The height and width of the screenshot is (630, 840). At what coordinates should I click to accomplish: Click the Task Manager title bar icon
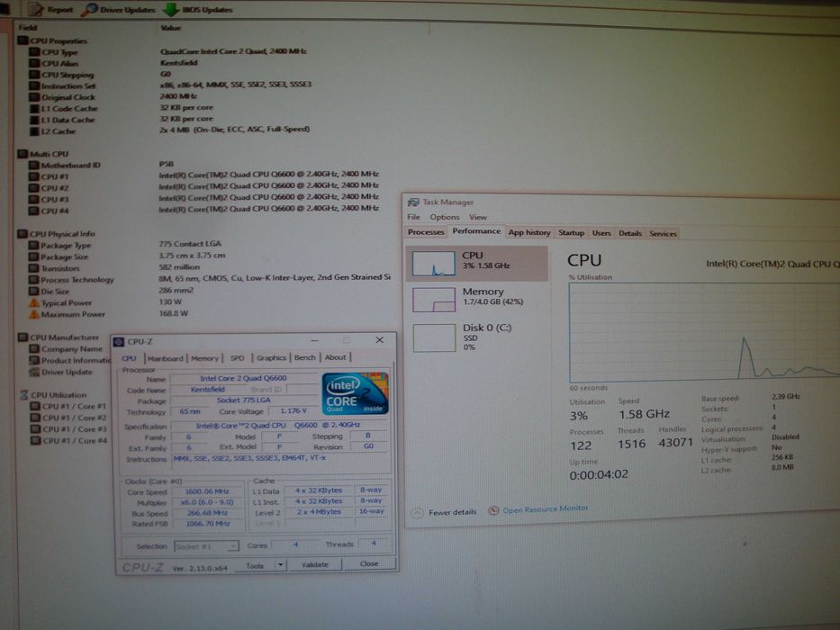tap(413, 202)
